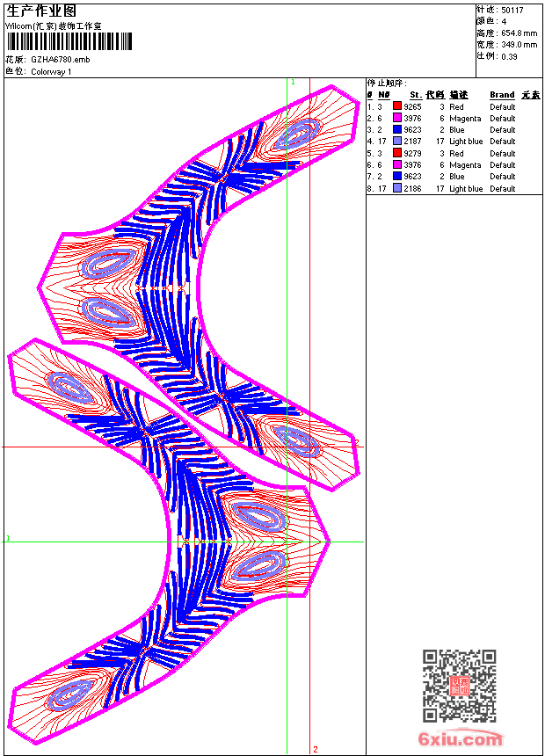
Task: Select the magenta swatch for stop 2
Action: pos(397,118)
